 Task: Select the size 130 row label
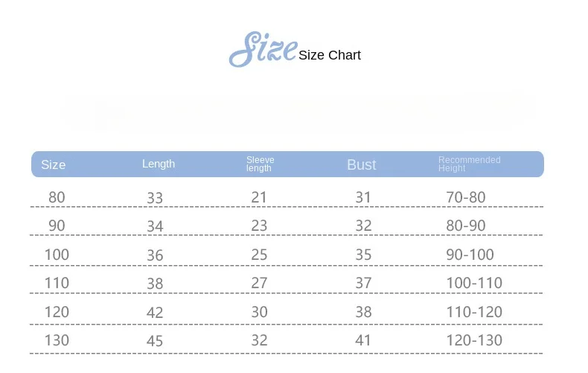point(57,340)
